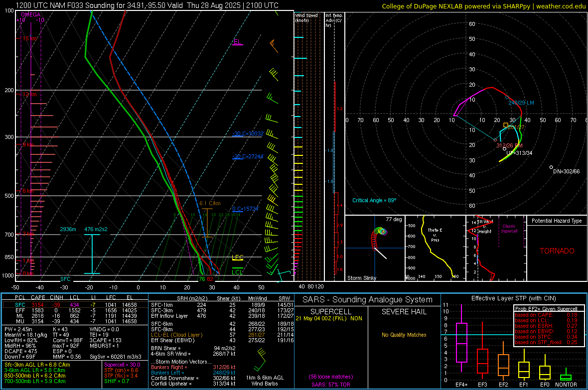
Task: Click 'Sfc-3km AGL LR = 6.8 C/km'
Action: pos(37,365)
